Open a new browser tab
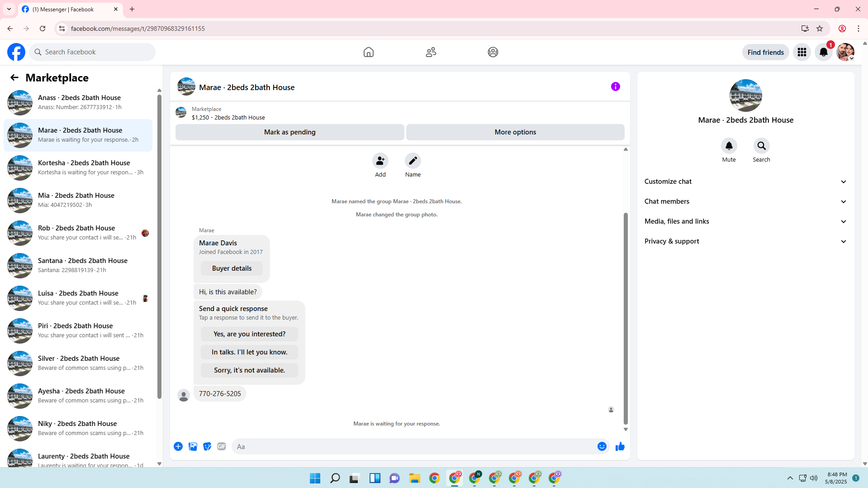Image resolution: width=868 pixels, height=488 pixels. [x=132, y=9]
